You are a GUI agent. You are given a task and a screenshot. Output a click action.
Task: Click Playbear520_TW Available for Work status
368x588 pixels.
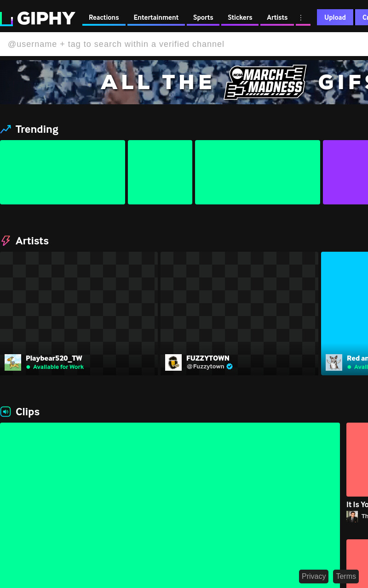(x=55, y=367)
